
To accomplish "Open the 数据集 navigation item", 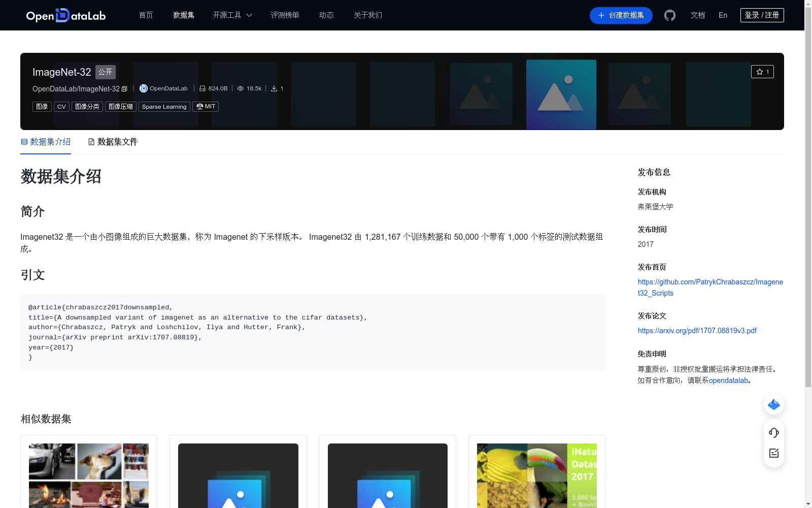I will pos(184,15).
